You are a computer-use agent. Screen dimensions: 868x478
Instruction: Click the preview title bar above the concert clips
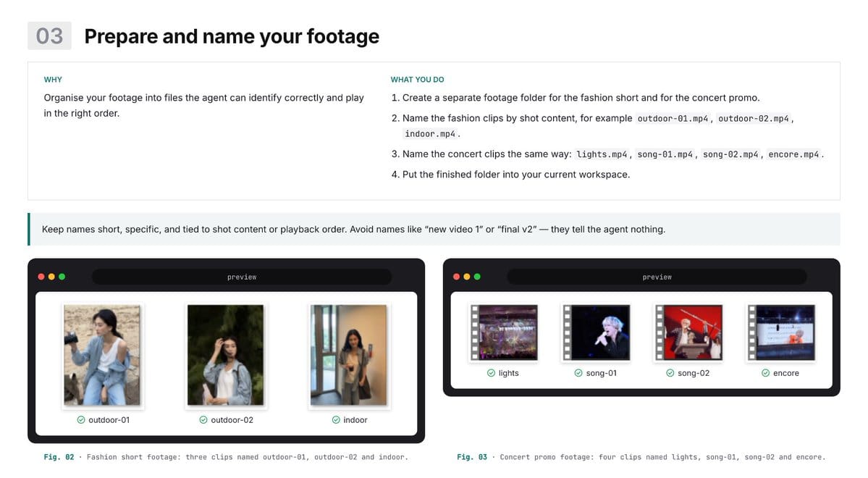click(x=657, y=277)
